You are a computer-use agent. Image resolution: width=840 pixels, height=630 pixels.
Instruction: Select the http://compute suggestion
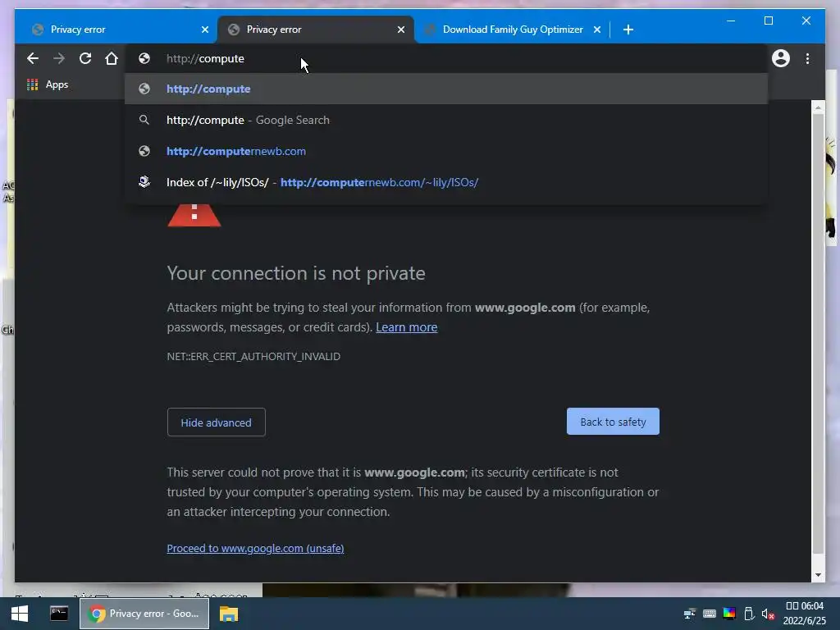tap(445, 89)
